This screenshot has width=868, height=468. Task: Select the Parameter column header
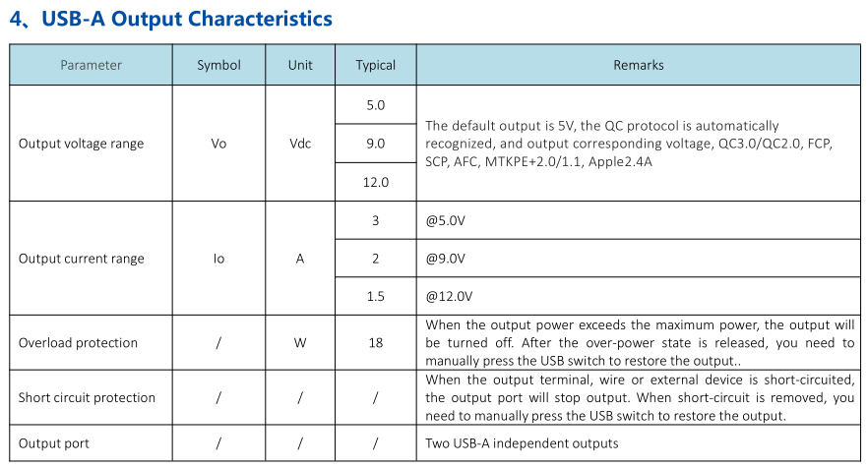click(91, 65)
